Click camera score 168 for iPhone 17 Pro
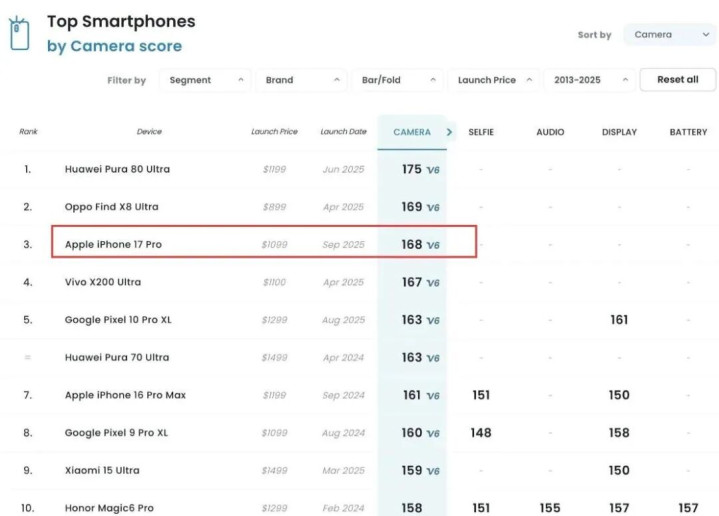The image size is (719, 516). click(x=412, y=244)
